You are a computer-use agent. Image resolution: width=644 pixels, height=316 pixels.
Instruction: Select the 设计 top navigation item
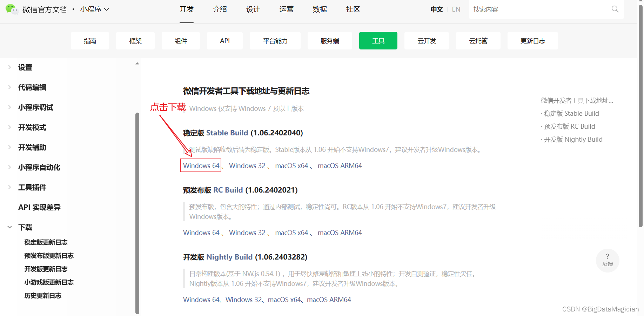pos(253,9)
